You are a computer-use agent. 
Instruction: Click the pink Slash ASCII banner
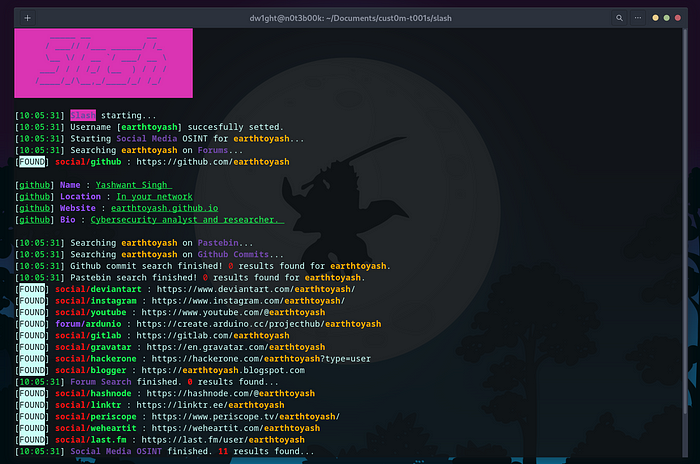click(x=104, y=63)
